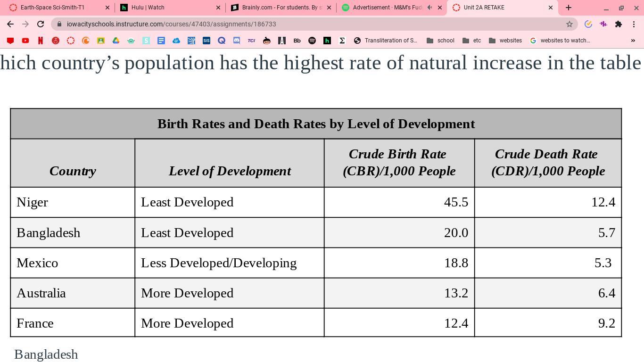Viewport: 644px width, 362px height.
Task: Open Chrome three-dot menu
Action: click(634, 24)
